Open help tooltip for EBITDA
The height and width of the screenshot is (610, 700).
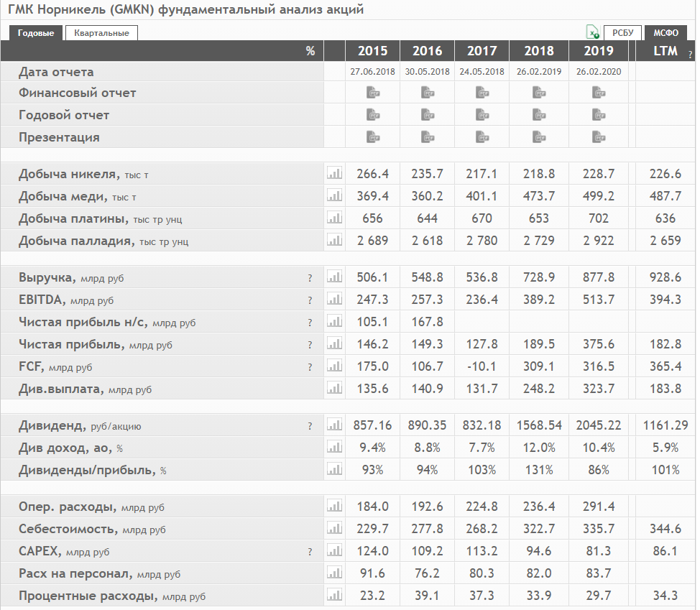(x=310, y=300)
